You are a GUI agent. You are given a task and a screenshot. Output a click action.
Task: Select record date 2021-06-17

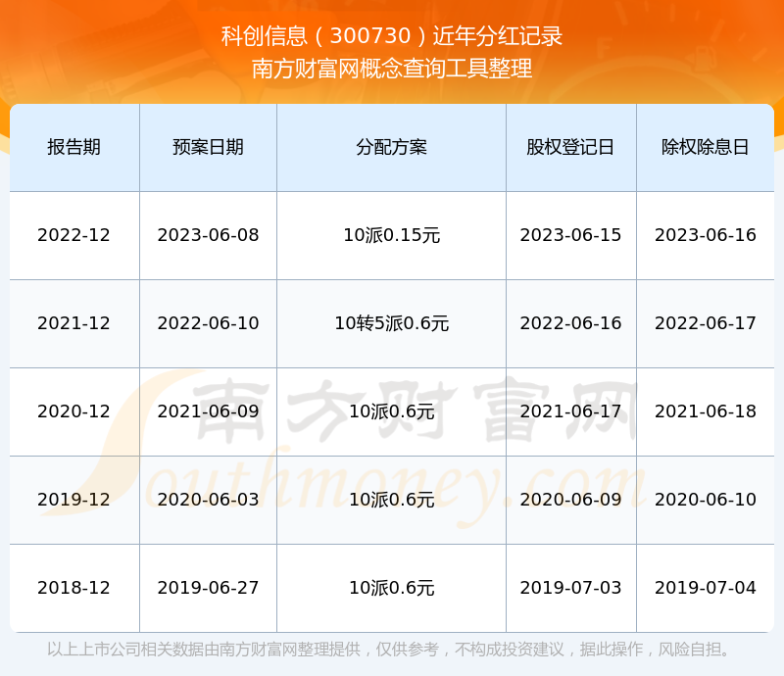pyautogui.click(x=570, y=411)
